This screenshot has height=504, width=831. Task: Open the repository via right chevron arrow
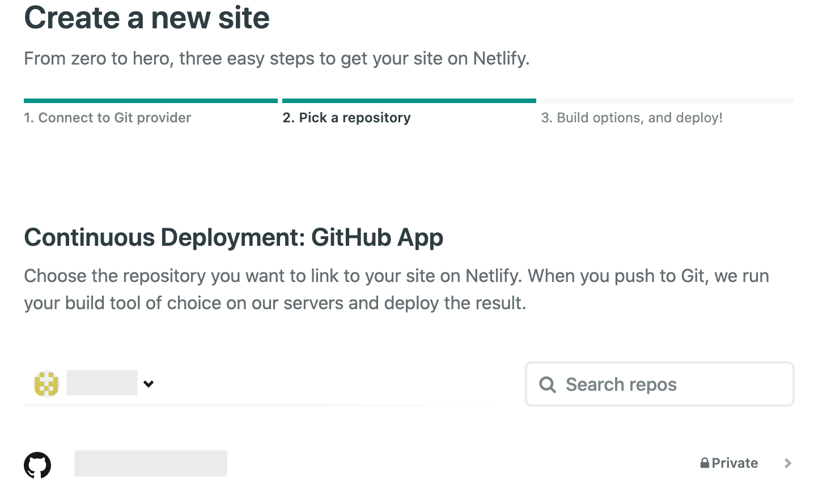tap(787, 463)
